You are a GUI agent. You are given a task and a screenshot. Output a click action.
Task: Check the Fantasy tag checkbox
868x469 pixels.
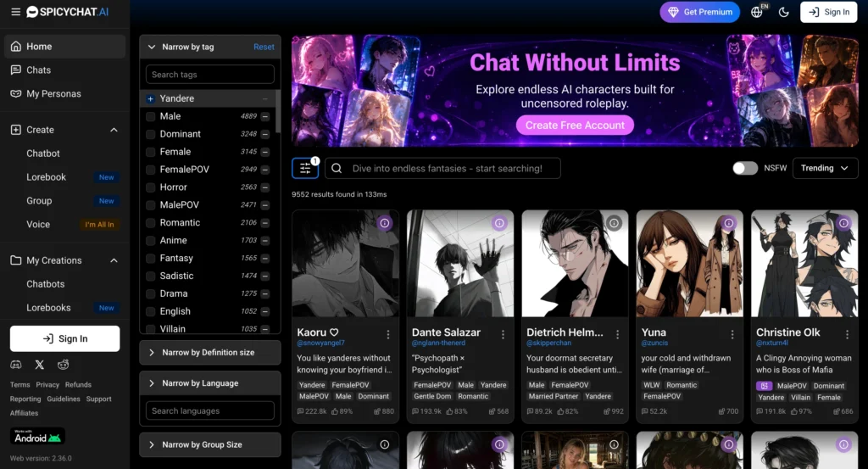coord(150,258)
